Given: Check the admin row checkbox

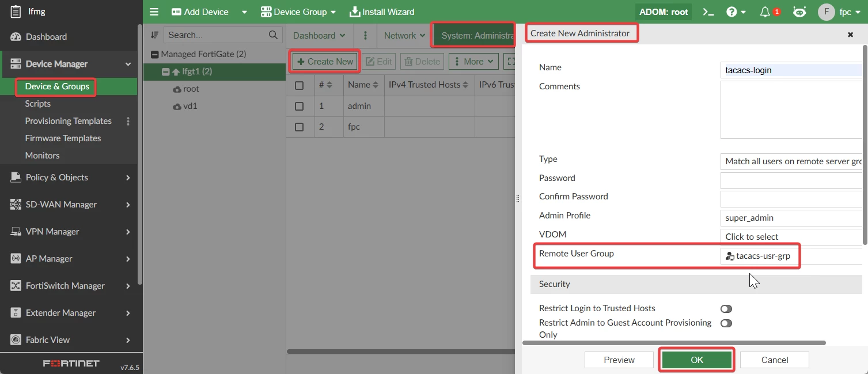Looking at the screenshot, I should pyautogui.click(x=299, y=106).
